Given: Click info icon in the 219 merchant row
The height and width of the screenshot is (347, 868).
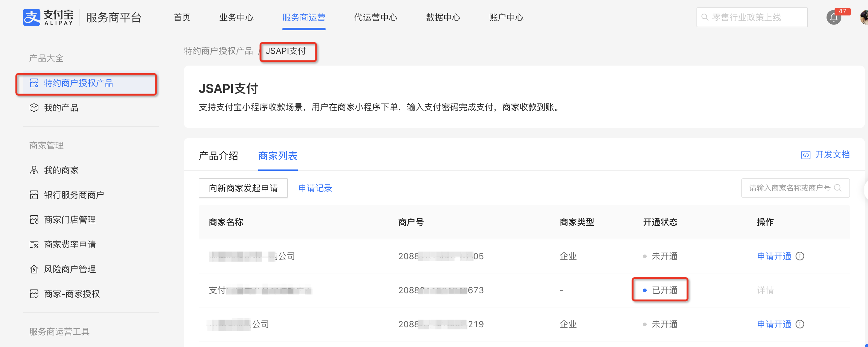Looking at the screenshot, I should 800,324.
